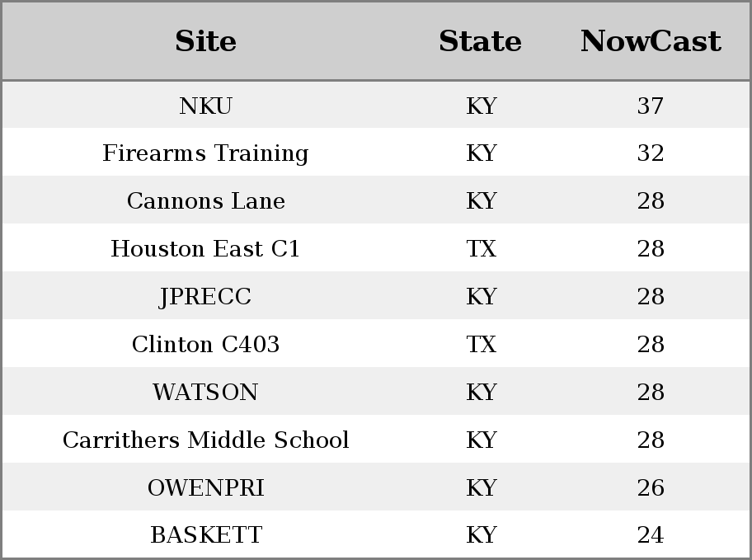Select the NKU site cell
This screenshot has height=560, width=752.
(x=205, y=106)
